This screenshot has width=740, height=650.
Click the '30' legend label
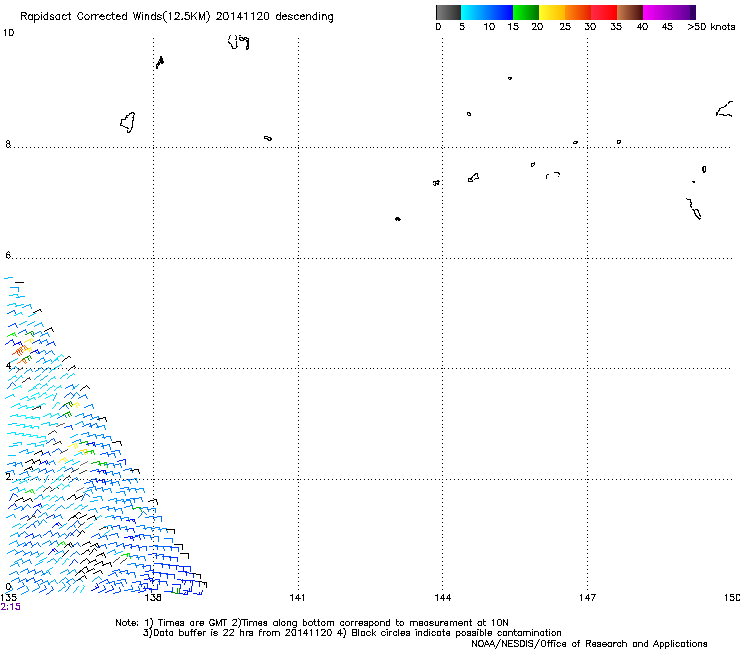590,27
